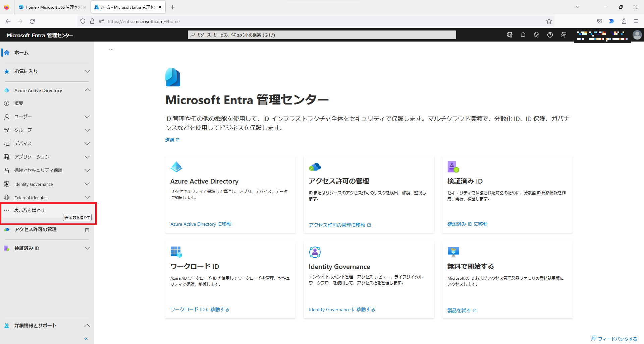Switch to the Microsoft 365 管理センター tab
644x344 pixels.
(52, 7)
